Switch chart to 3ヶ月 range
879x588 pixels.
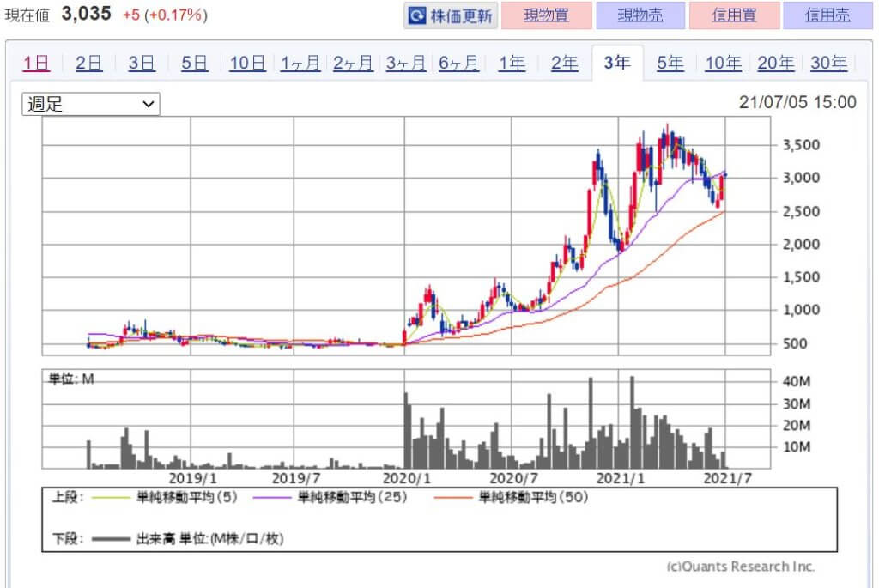(x=406, y=63)
